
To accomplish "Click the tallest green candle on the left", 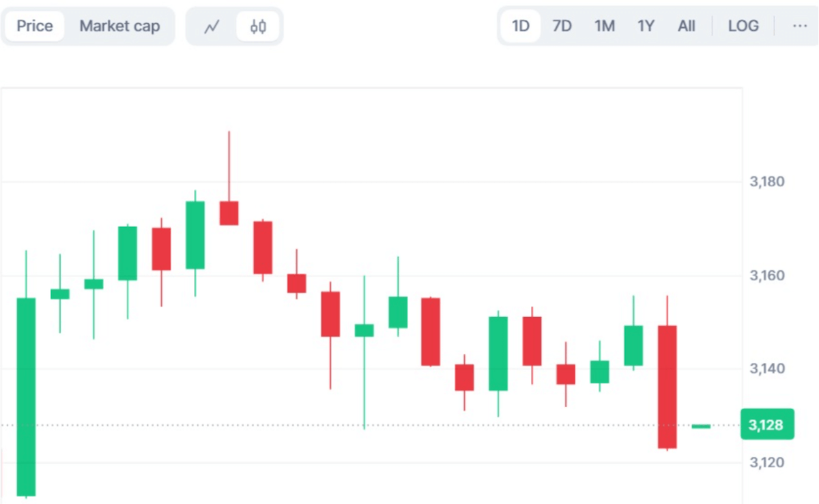I will pos(25,396).
